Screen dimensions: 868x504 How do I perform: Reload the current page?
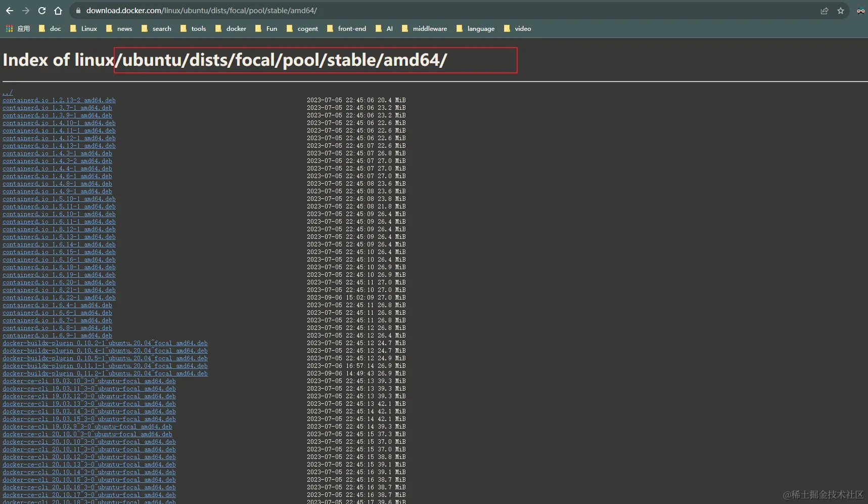(x=42, y=11)
